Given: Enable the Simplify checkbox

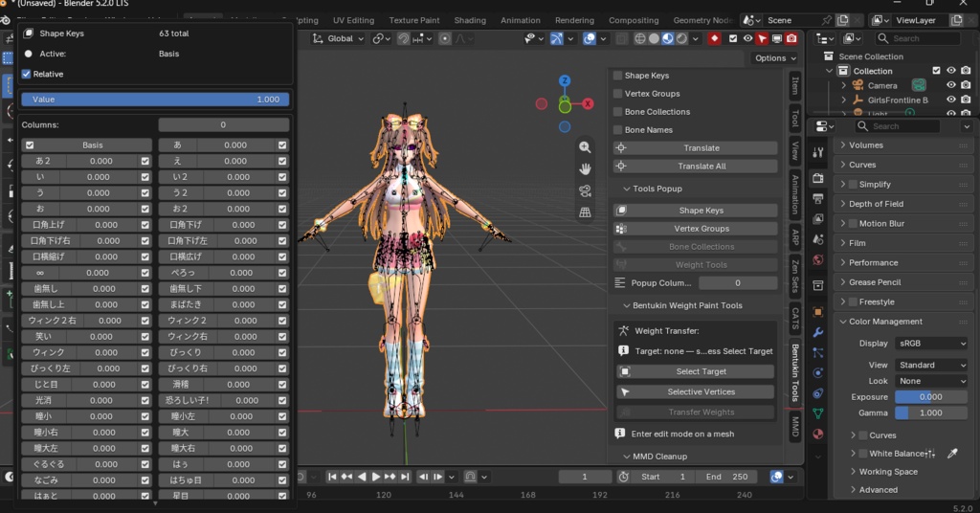Looking at the screenshot, I should pyautogui.click(x=853, y=185).
